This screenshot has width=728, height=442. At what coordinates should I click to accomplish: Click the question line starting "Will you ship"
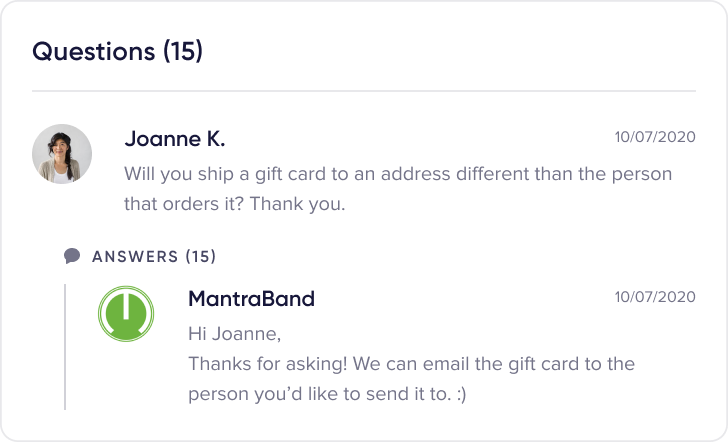(x=397, y=174)
